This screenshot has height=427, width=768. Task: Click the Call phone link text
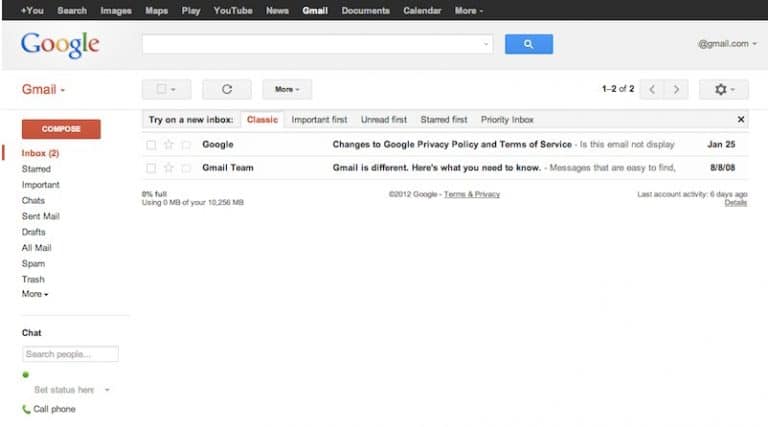(54, 409)
